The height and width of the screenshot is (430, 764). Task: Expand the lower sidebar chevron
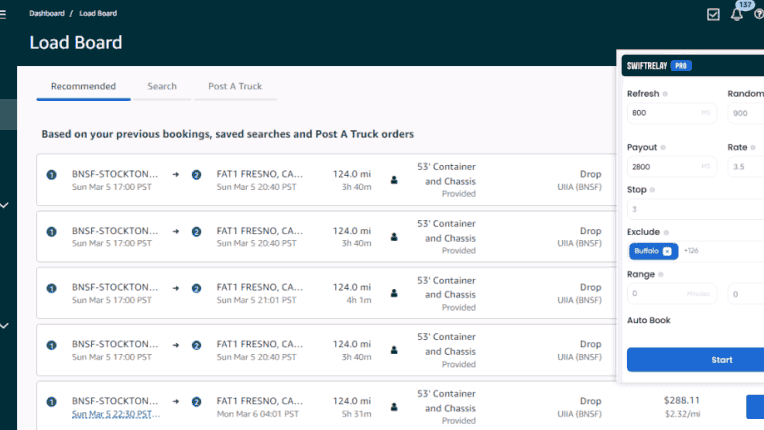pyautogui.click(x=4, y=326)
